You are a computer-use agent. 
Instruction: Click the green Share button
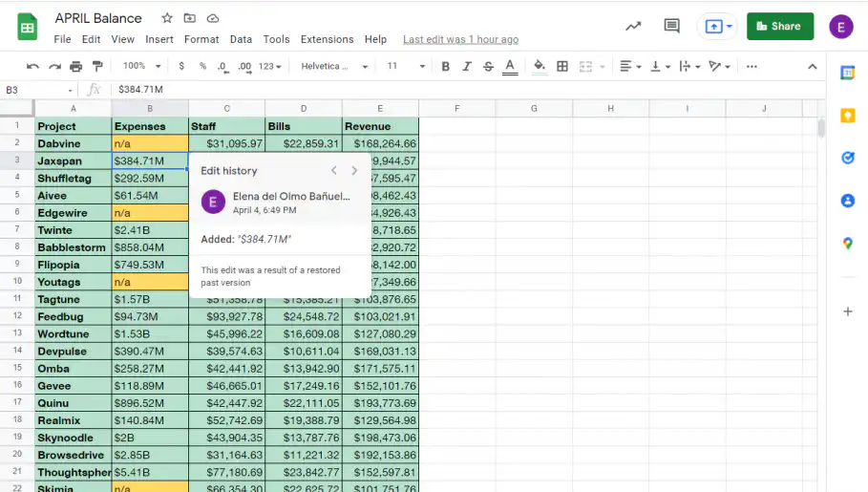(x=780, y=26)
